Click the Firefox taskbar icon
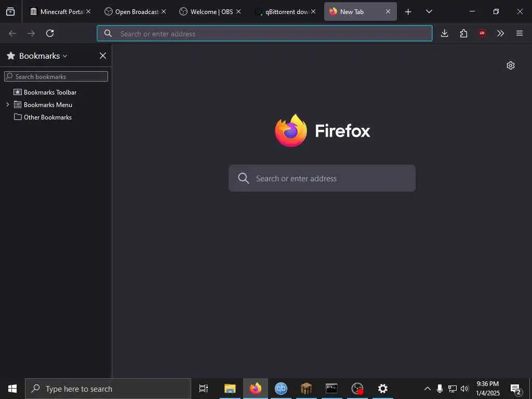Screen dimensions: 532x399 (256, 389)
